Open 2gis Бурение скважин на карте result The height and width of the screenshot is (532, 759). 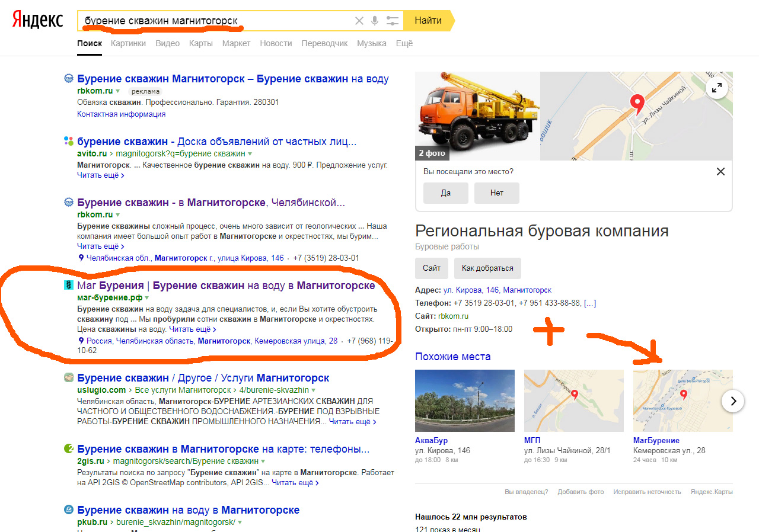[x=224, y=448]
